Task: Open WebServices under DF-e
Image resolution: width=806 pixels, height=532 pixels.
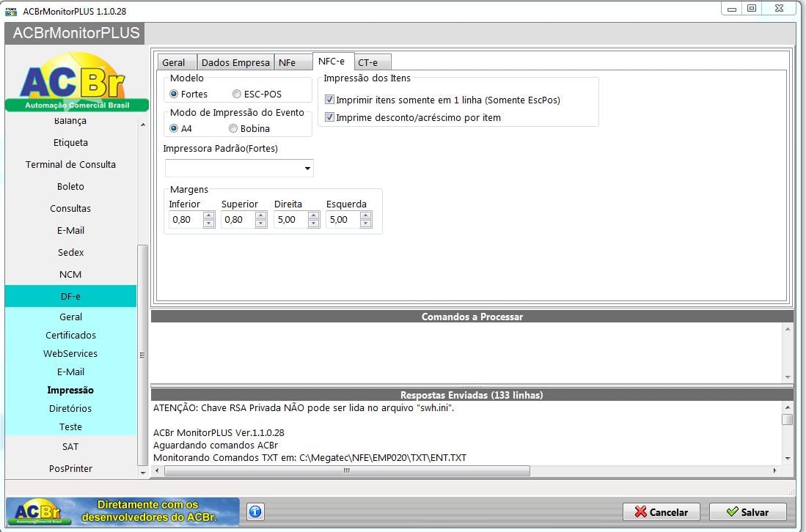Action: coord(70,354)
